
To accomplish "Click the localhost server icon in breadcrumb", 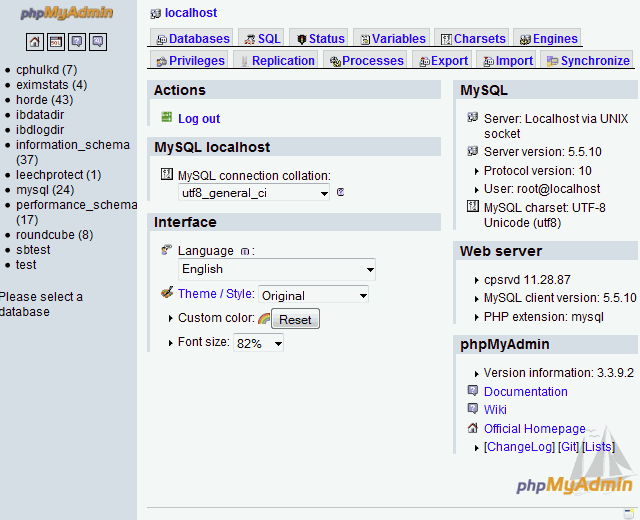I will 155,14.
